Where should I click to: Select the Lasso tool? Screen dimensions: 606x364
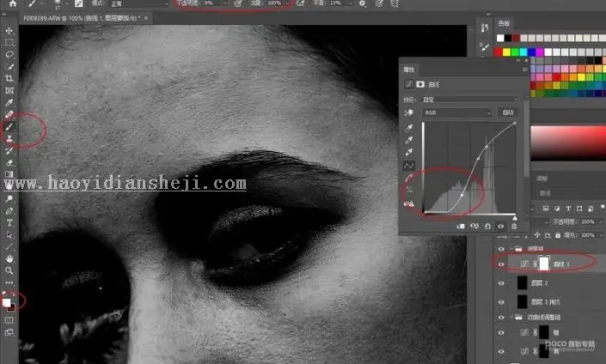click(9, 54)
